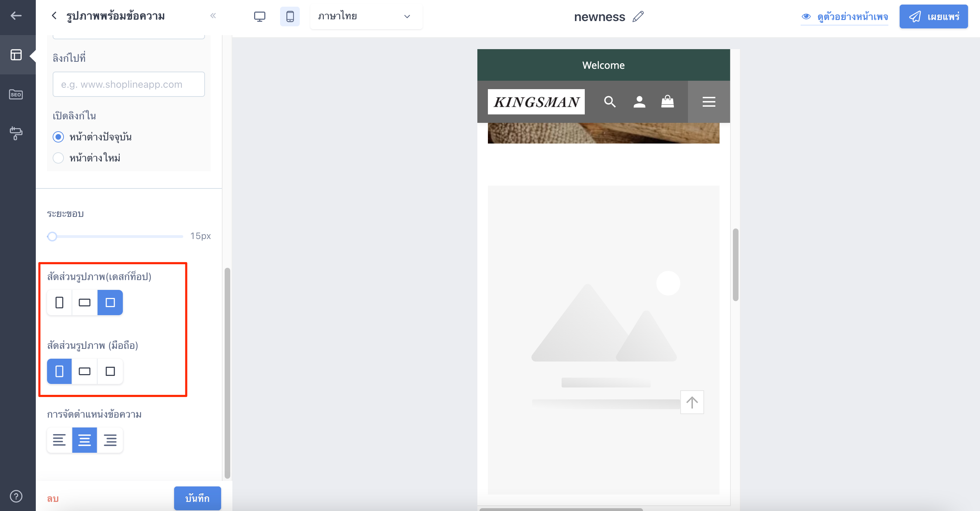Collapse the settings panel with double chevron
Screen dimensions: 980x511
tap(213, 15)
